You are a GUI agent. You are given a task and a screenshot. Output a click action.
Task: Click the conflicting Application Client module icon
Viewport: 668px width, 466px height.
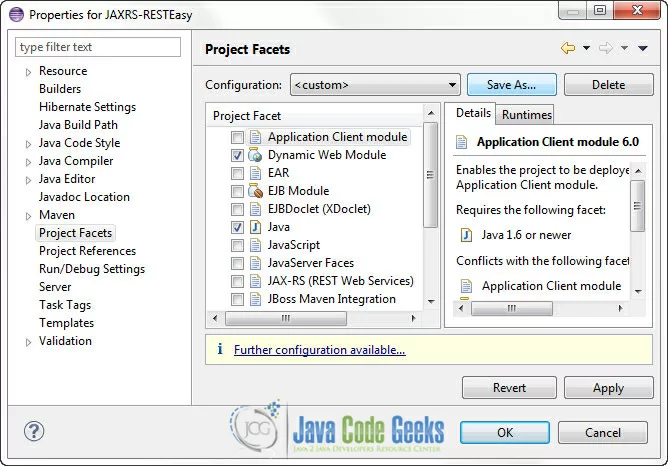(x=466, y=286)
